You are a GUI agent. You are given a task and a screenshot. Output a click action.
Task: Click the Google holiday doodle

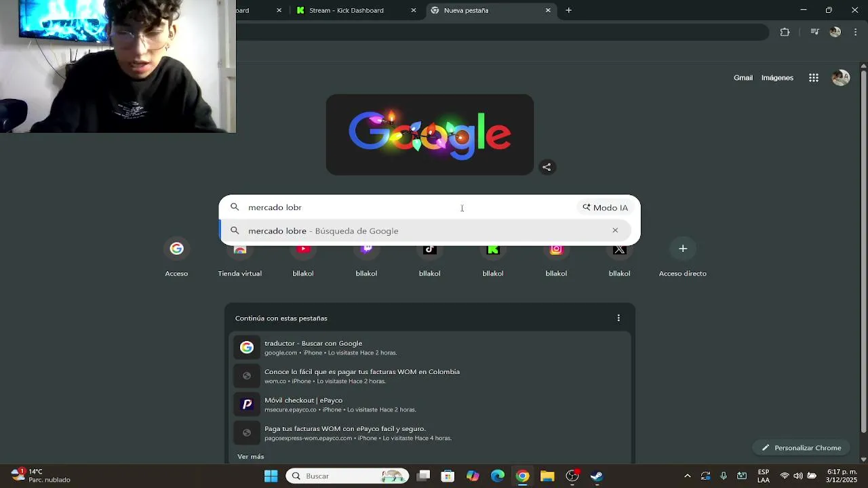[x=430, y=135]
